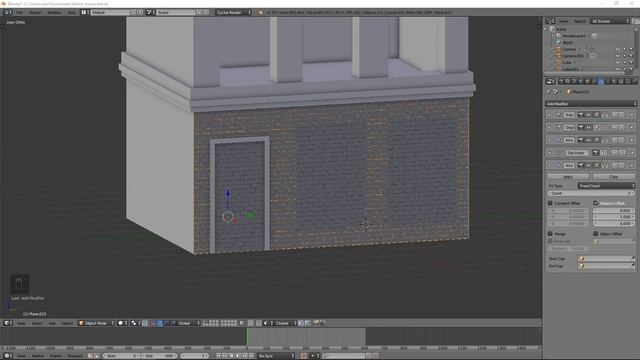Open the Render Layers properties tab
This screenshot has width=640, height=360.
(567, 82)
